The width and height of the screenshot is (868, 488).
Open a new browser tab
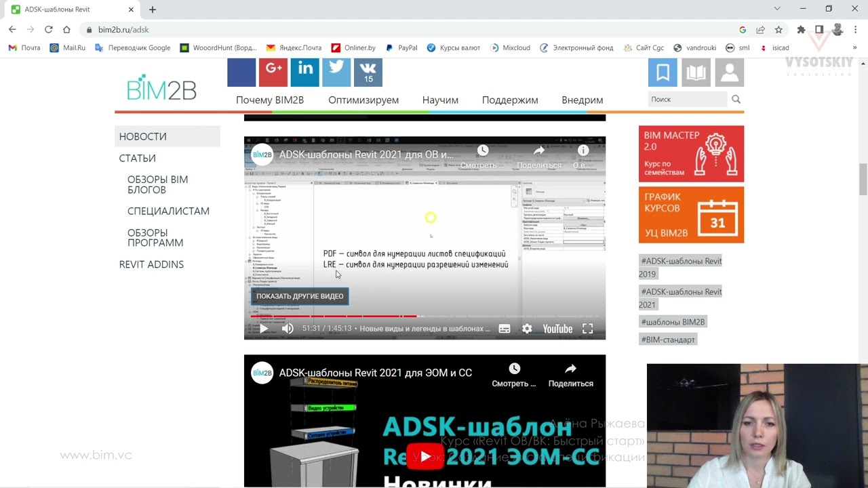[153, 9]
